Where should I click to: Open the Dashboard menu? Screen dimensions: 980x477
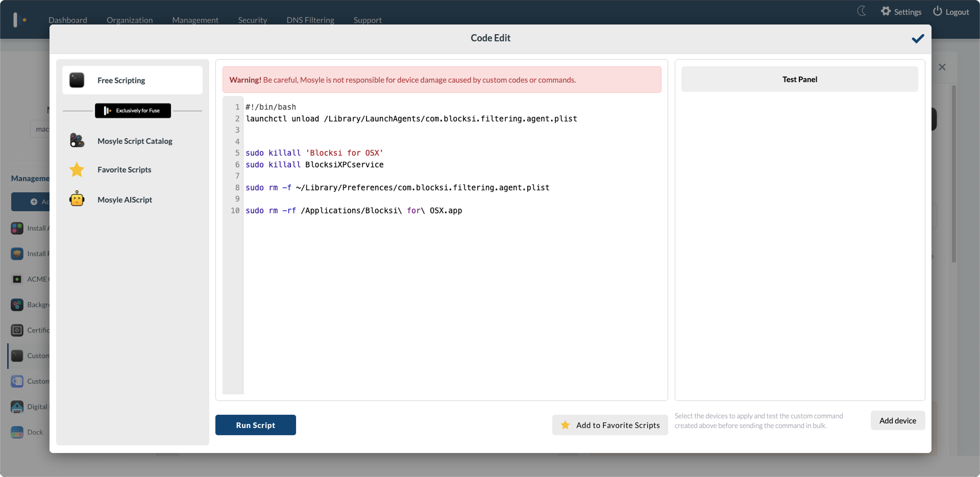[68, 20]
